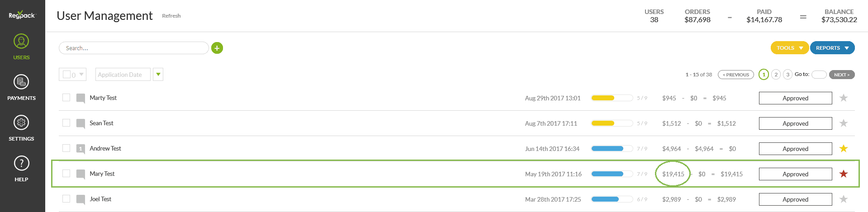Tick the checkbox for Joel Test
Viewport: 868px width, 212px height.
click(x=66, y=199)
